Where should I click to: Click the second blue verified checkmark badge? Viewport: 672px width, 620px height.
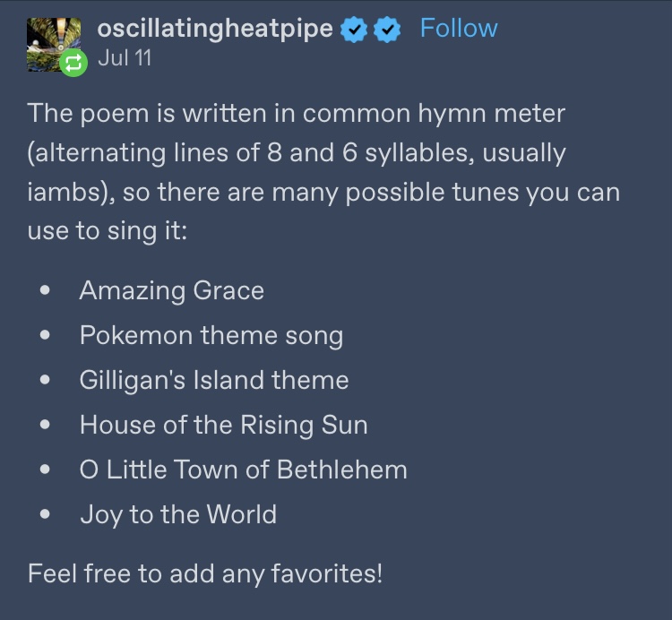387,30
